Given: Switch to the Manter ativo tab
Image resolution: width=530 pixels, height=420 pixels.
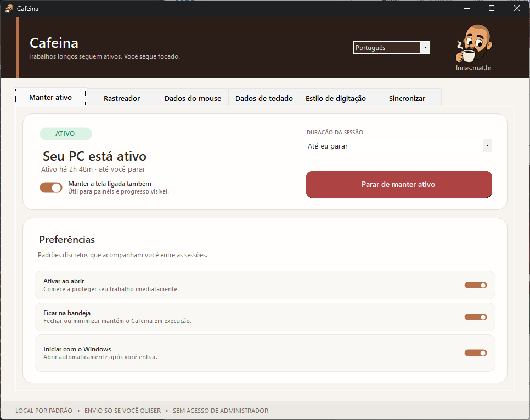Looking at the screenshot, I should coord(50,97).
